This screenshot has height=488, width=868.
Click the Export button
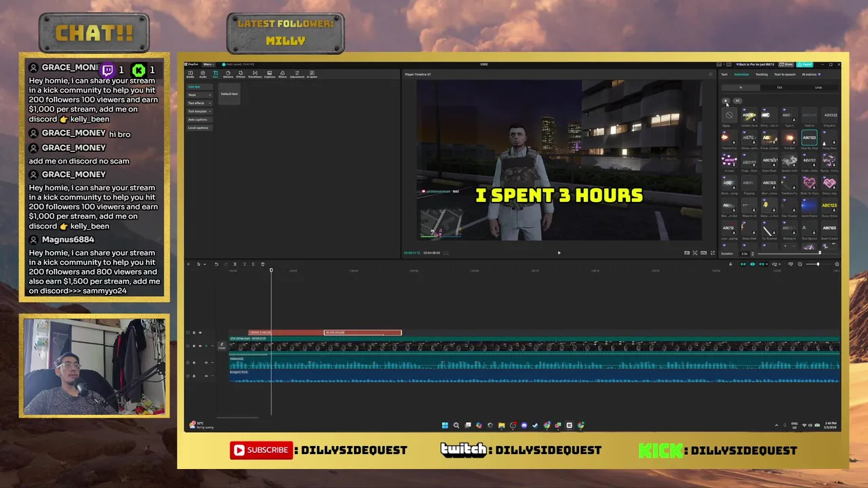click(805, 64)
